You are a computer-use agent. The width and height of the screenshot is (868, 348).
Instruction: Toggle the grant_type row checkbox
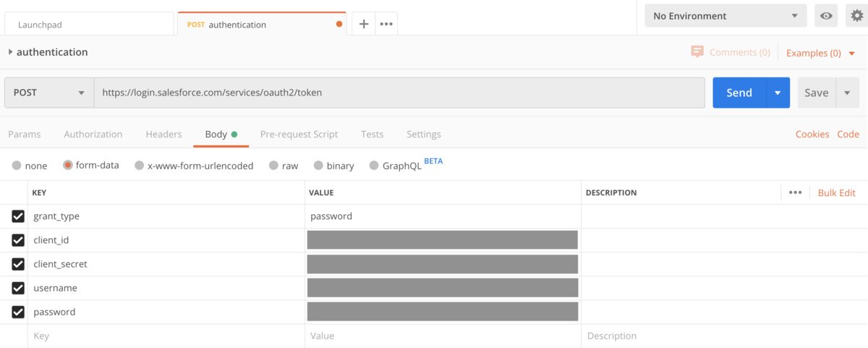pos(18,216)
